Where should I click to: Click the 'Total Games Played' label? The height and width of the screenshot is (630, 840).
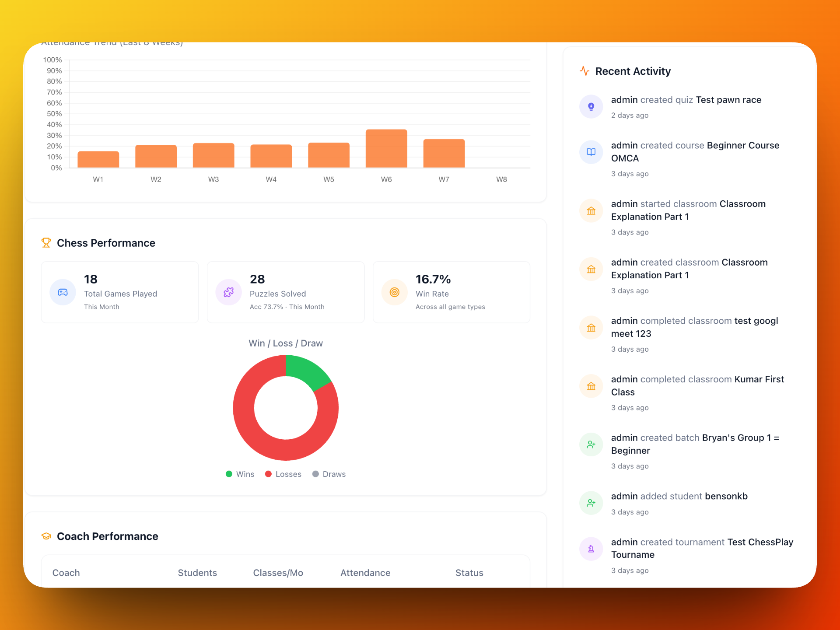click(x=120, y=294)
